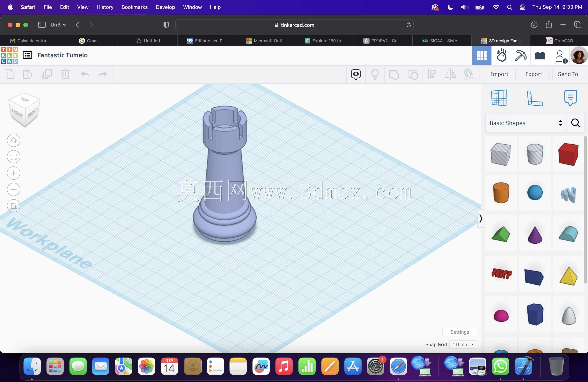
Task: Select the gray Box hole shape
Action: point(501,155)
